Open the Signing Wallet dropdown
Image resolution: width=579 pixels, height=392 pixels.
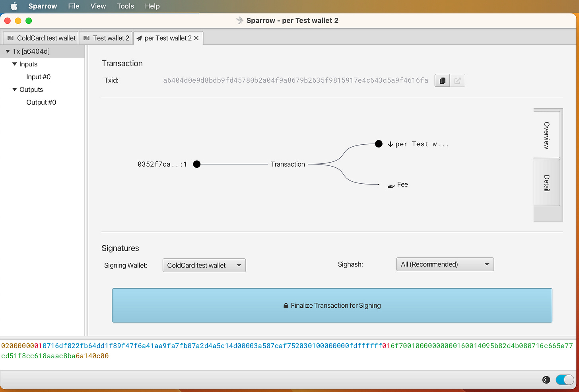[204, 265]
